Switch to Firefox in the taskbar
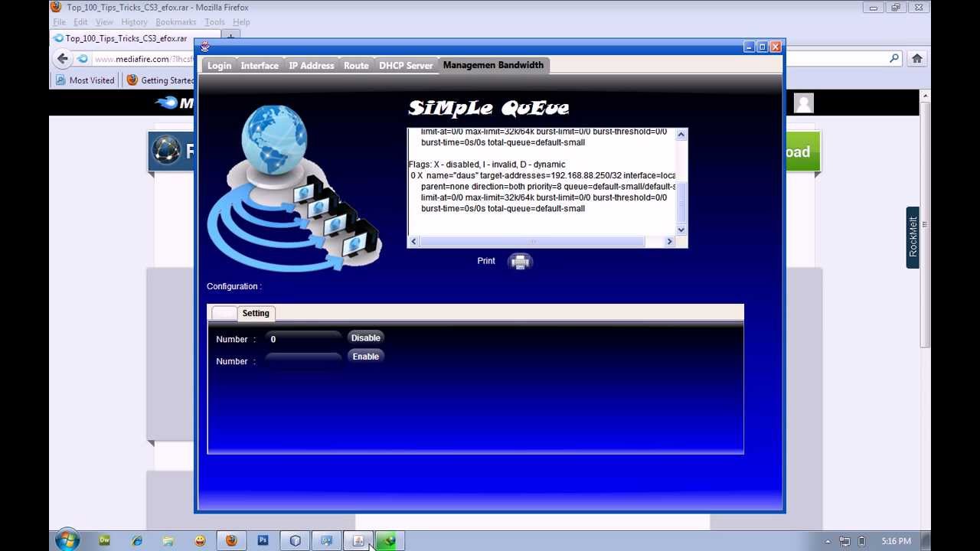The image size is (980, 551). [x=231, y=541]
